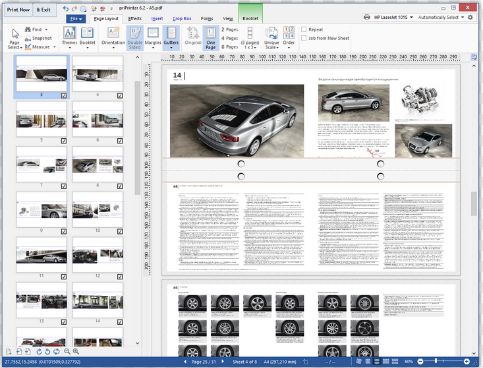This screenshot has width=483, height=368.
Task: Toggle the checkbox on page 8 thumbnail
Action: 120,186
